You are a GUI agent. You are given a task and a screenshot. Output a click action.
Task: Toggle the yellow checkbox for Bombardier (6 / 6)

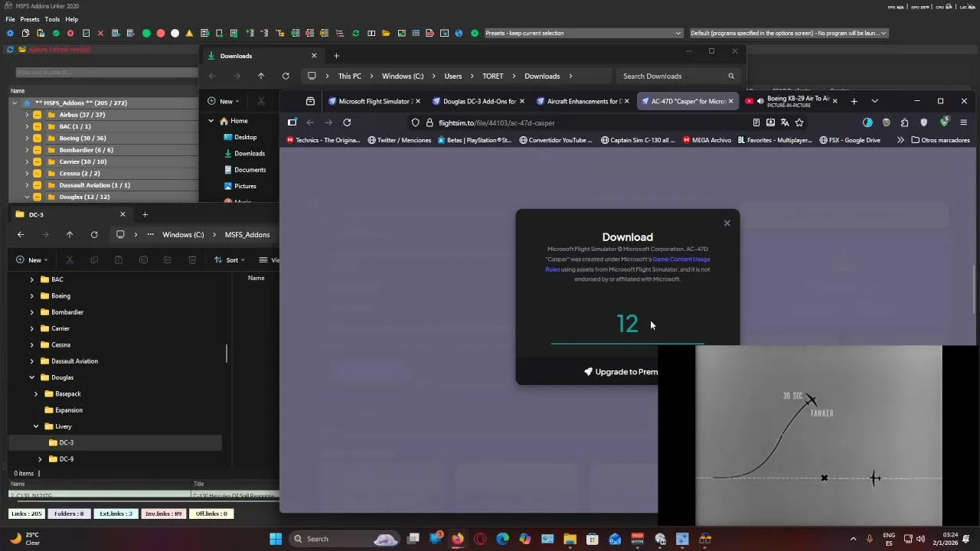pos(37,150)
